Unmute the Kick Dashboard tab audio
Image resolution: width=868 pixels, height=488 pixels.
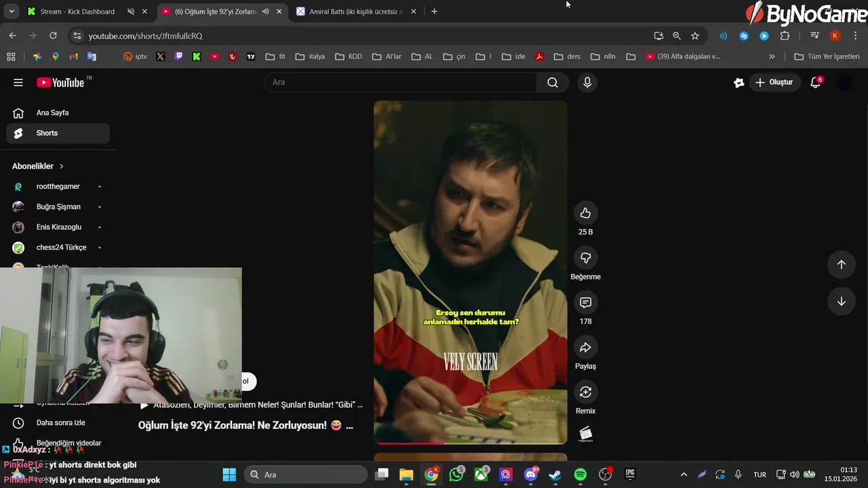(x=131, y=12)
